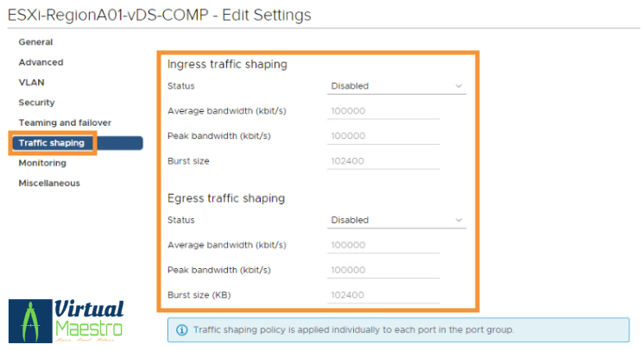Switch to Miscellaneous settings

point(49,183)
